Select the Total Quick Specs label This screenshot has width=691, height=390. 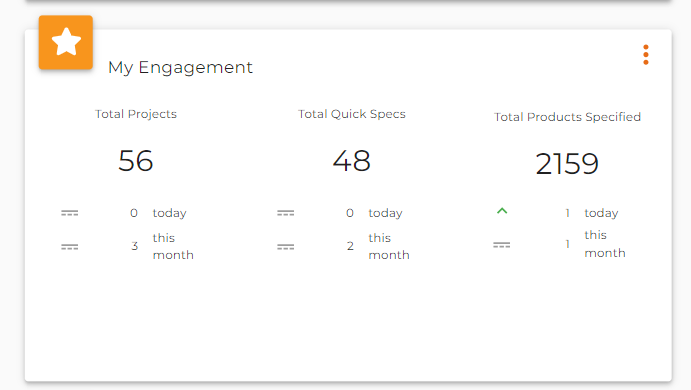click(x=352, y=114)
